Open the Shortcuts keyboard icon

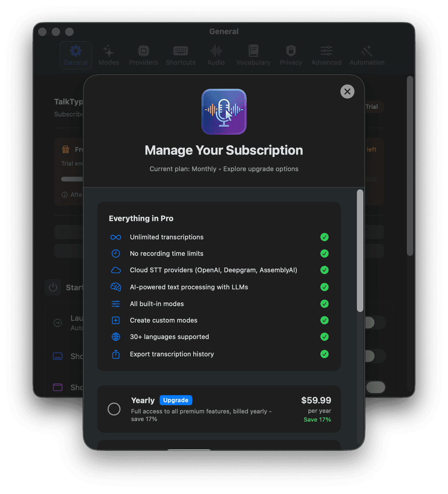[181, 51]
